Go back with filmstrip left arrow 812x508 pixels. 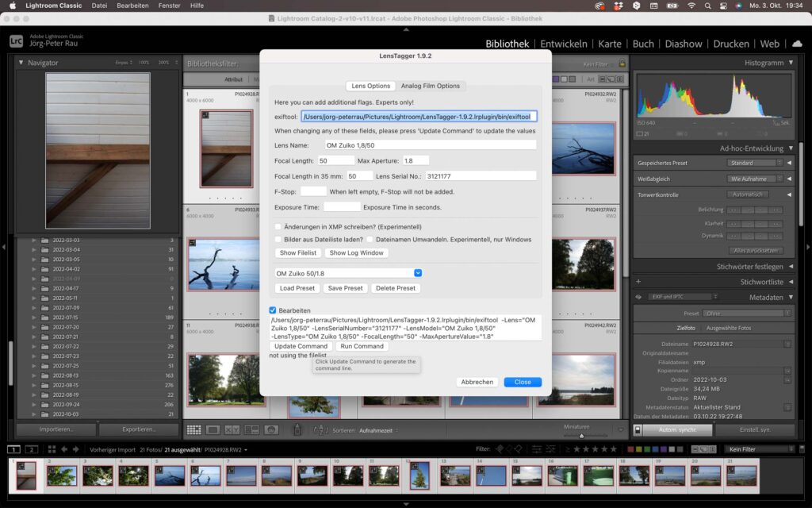tap(64, 449)
